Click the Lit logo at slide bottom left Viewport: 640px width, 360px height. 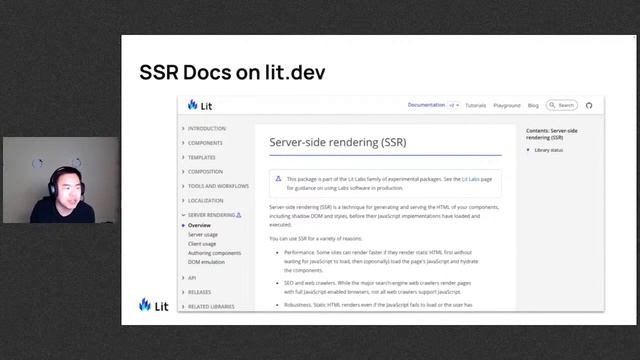pyautogui.click(x=153, y=305)
